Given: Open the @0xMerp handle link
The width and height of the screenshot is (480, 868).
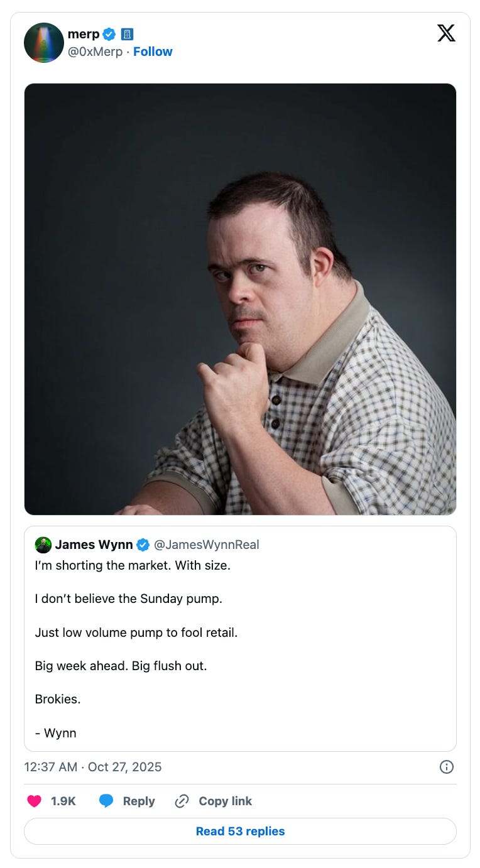Looking at the screenshot, I should (95, 52).
